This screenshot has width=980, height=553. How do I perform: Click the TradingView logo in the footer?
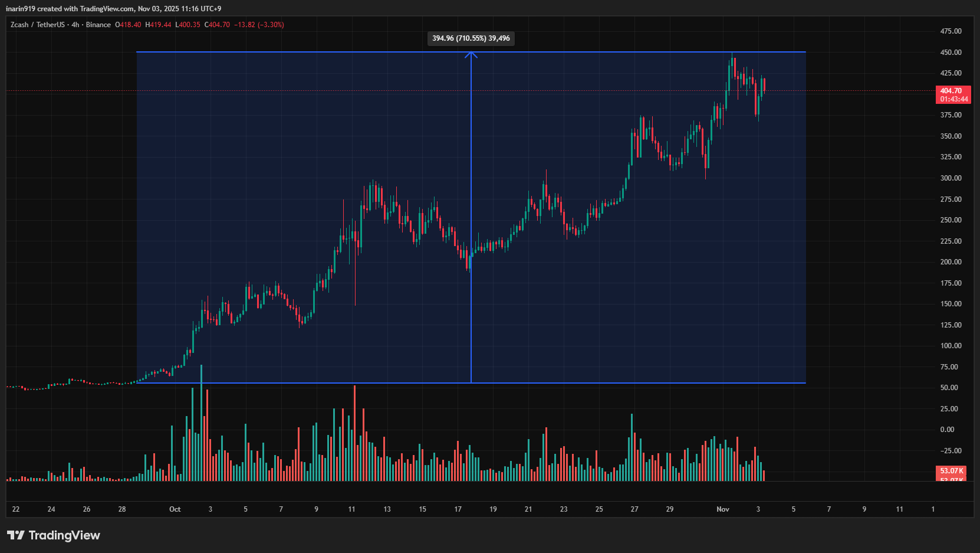tap(54, 535)
